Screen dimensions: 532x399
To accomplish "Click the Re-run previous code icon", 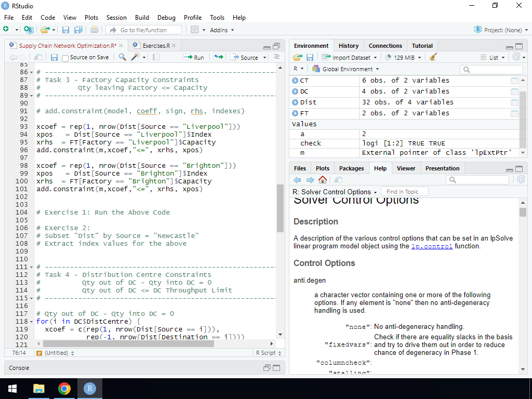I will [219, 57].
